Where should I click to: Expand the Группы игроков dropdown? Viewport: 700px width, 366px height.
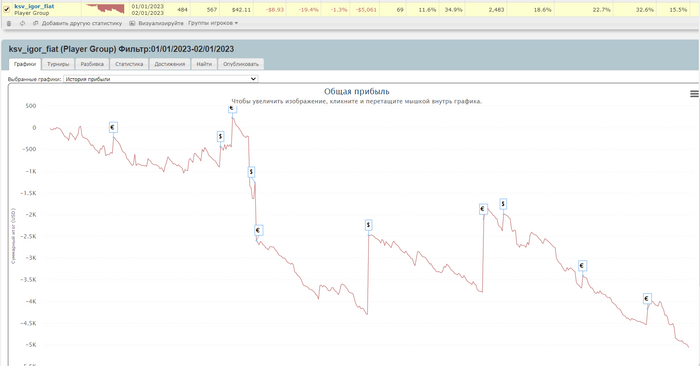[x=213, y=23]
